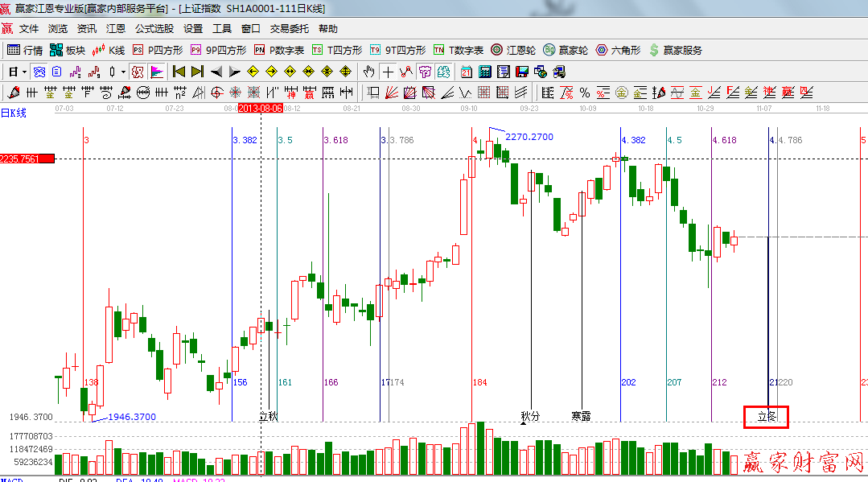The height and width of the screenshot is (482, 868).
Task: Select the hand pan tool
Action: pos(369,72)
